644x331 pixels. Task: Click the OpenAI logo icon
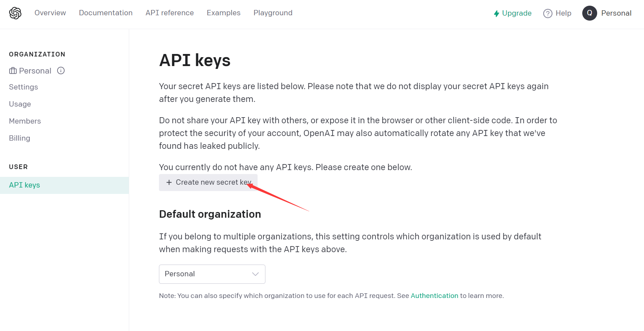tap(15, 13)
